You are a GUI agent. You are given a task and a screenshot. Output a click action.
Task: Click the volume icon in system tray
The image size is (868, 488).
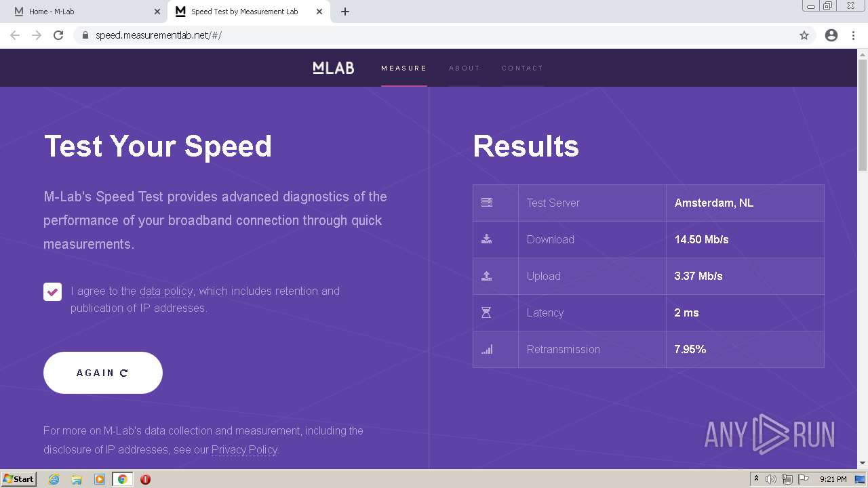771,479
